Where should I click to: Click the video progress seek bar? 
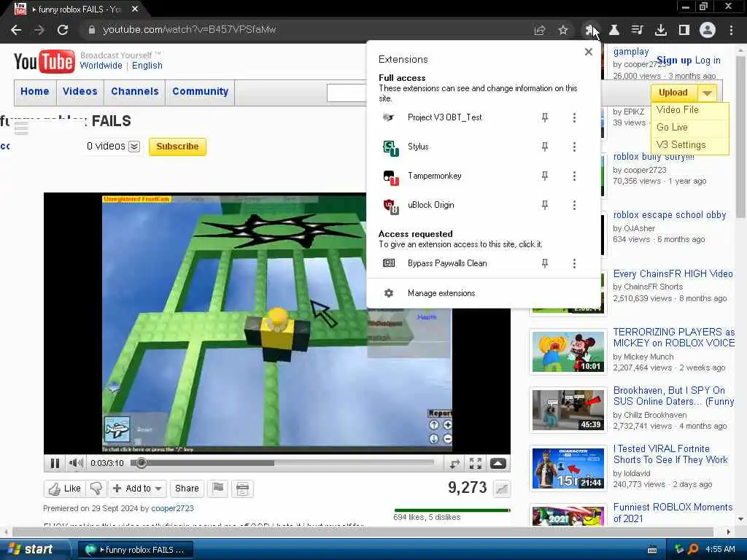point(283,463)
